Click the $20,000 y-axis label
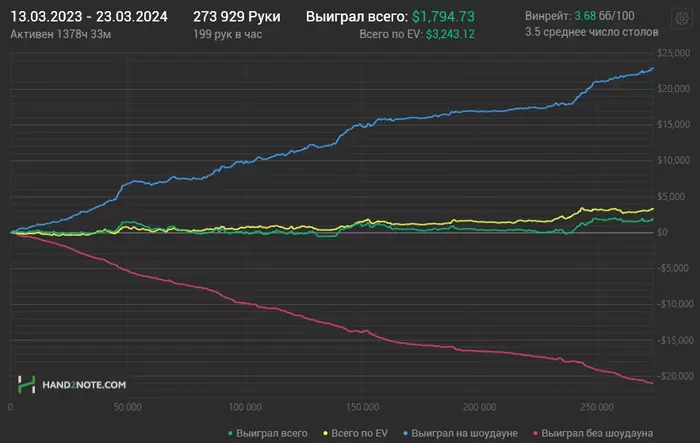Image resolution: width=700 pixels, height=443 pixels. pos(673,89)
